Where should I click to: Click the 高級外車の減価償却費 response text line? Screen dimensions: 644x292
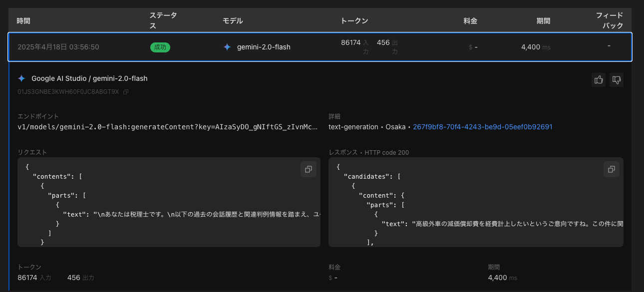[x=502, y=224]
